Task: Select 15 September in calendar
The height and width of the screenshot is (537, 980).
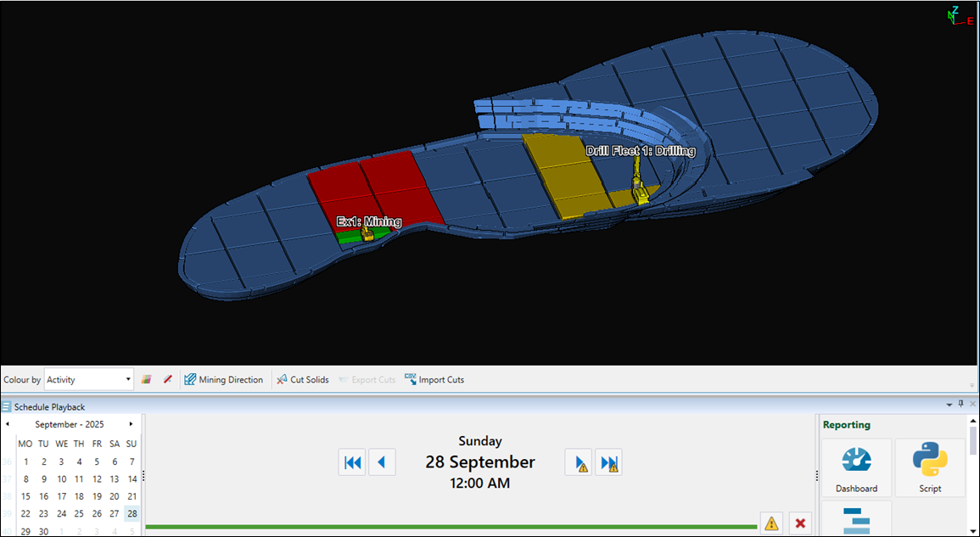Action: 25,496
